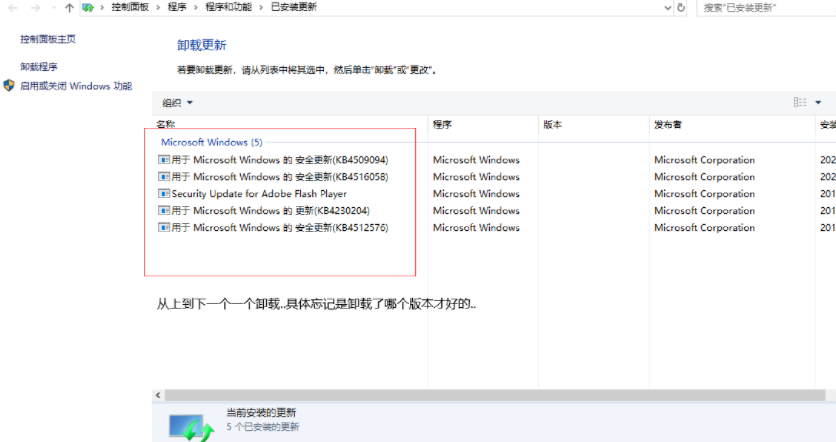Expand the address bar history dropdown
Screen dimensions: 836x442
pos(665,8)
